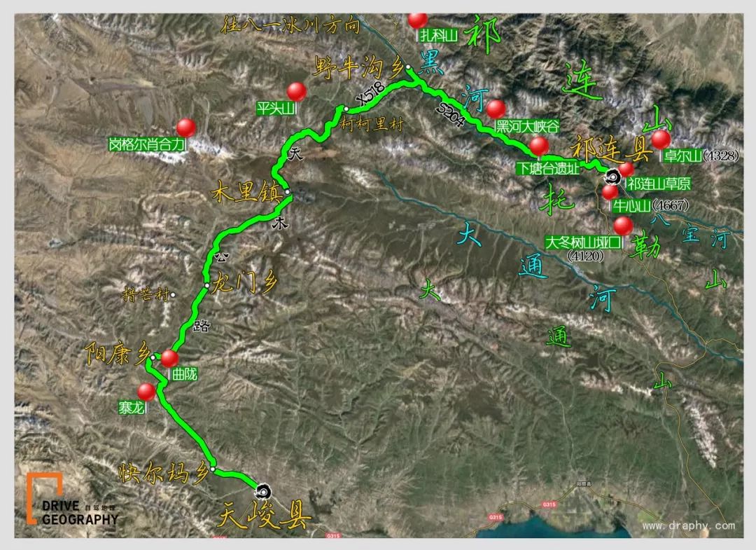Click the black swirl marker at 祁连县
Image resolution: width=756 pixels, height=550 pixels.
[612, 177]
